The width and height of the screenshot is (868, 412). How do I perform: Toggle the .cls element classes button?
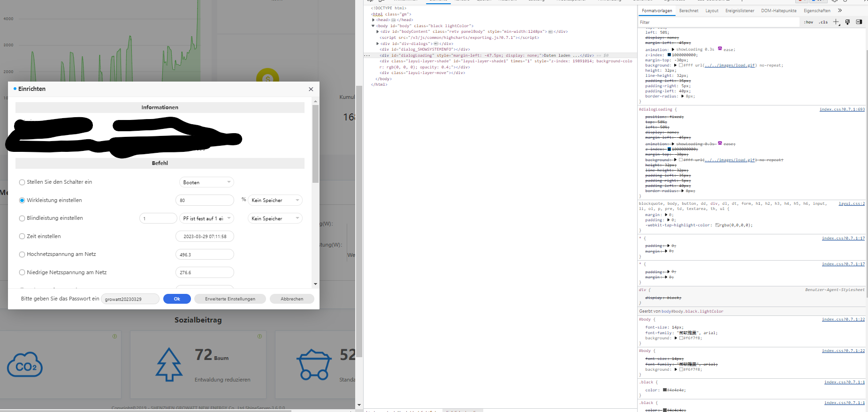click(x=823, y=22)
